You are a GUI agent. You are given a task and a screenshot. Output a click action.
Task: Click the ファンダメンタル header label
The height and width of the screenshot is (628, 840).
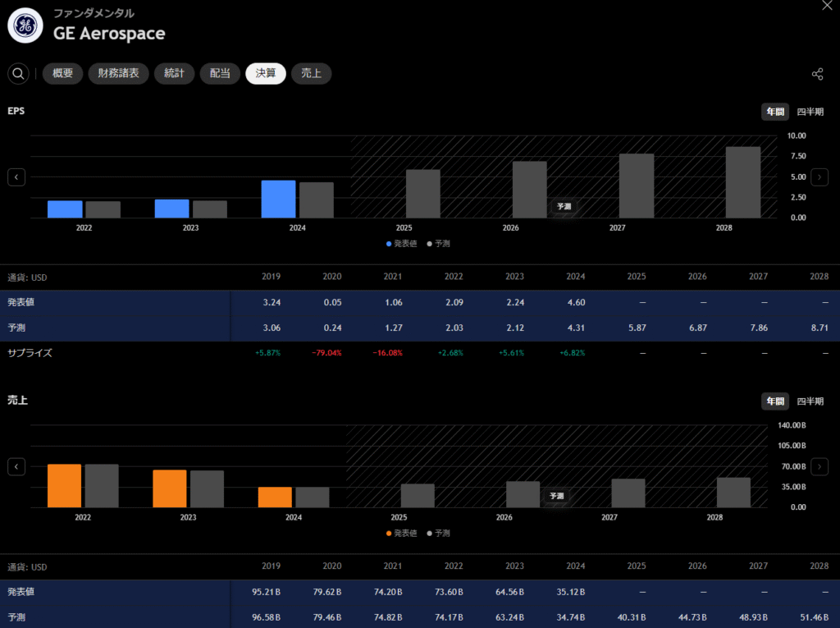coord(94,13)
